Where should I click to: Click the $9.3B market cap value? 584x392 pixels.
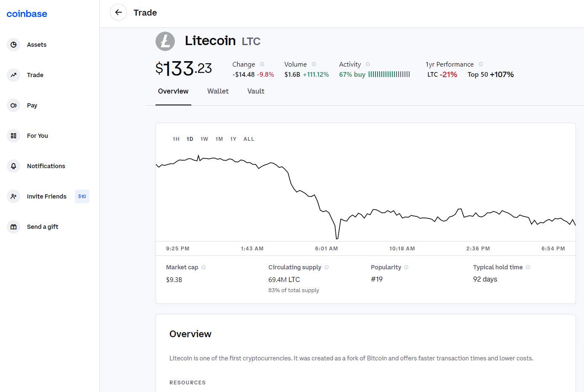(174, 279)
